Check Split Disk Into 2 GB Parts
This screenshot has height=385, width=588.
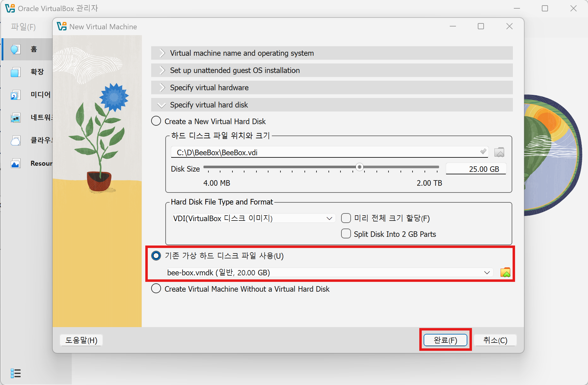point(346,234)
